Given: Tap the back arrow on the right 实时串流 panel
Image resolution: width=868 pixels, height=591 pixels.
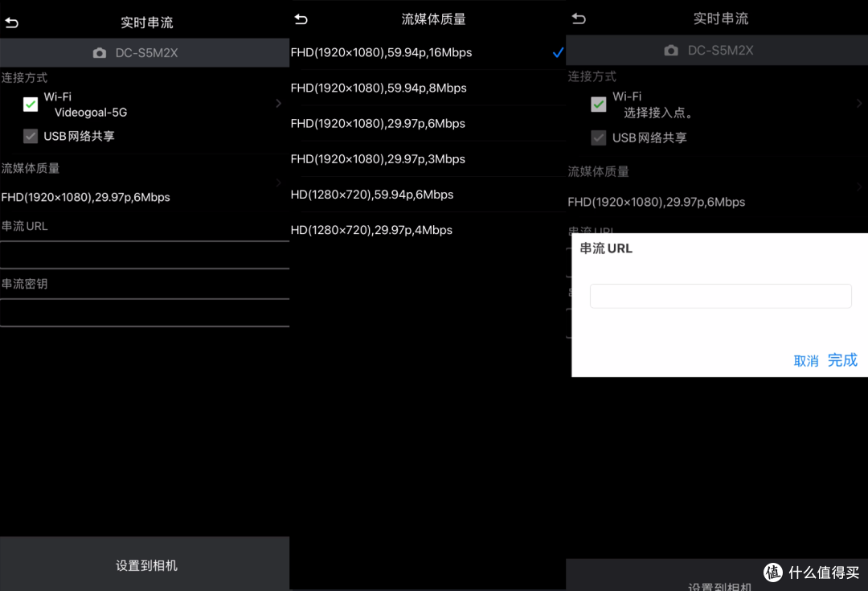Looking at the screenshot, I should [x=579, y=18].
